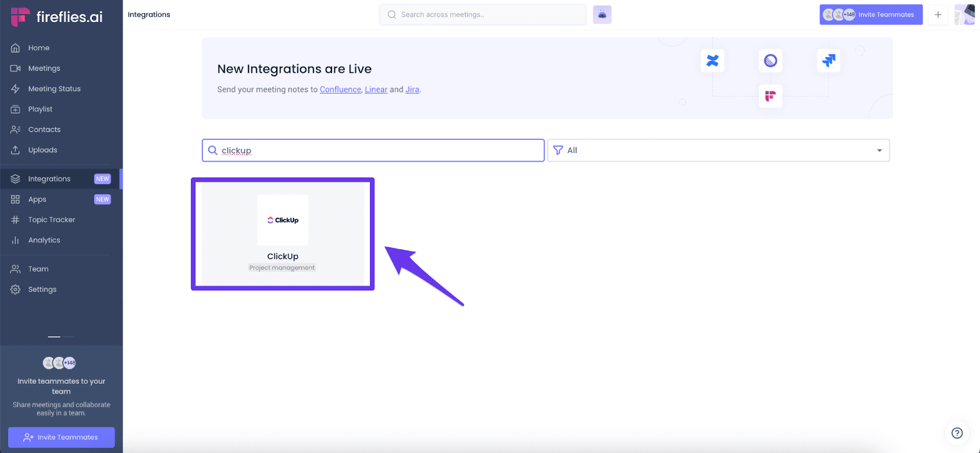Click the sidebar Invite Teammates button
The image size is (980, 453).
(61, 437)
